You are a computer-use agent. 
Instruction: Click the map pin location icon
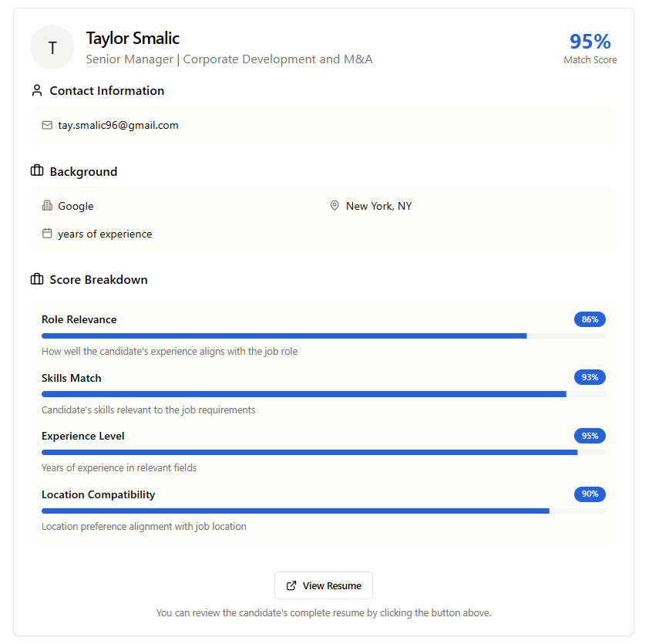pos(334,206)
